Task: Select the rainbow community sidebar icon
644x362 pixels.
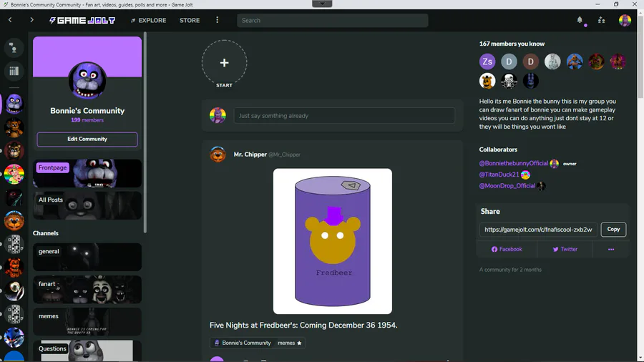Action: click(14, 174)
